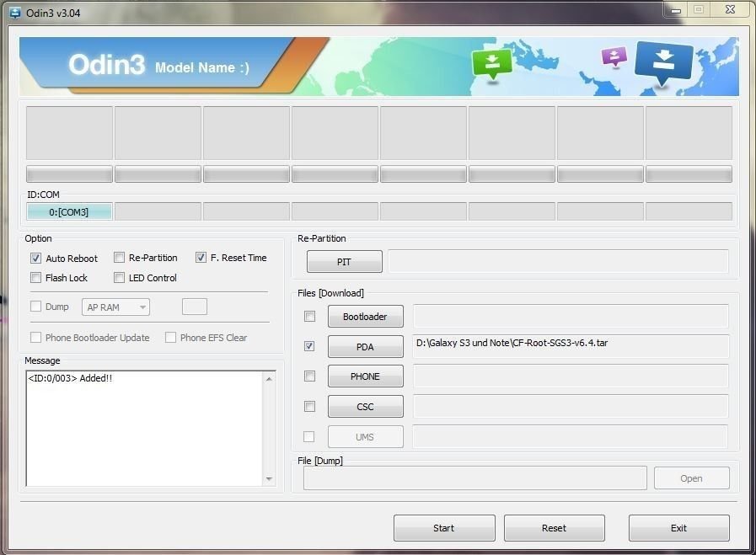Select the 0:[COM3] port slot

69,212
